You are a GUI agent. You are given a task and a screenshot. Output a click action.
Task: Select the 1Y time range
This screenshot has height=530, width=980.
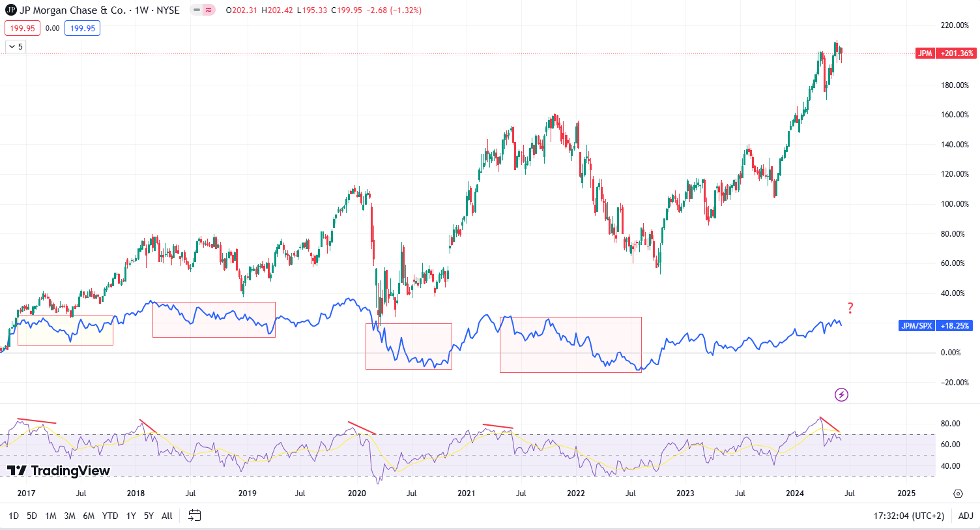click(x=131, y=516)
